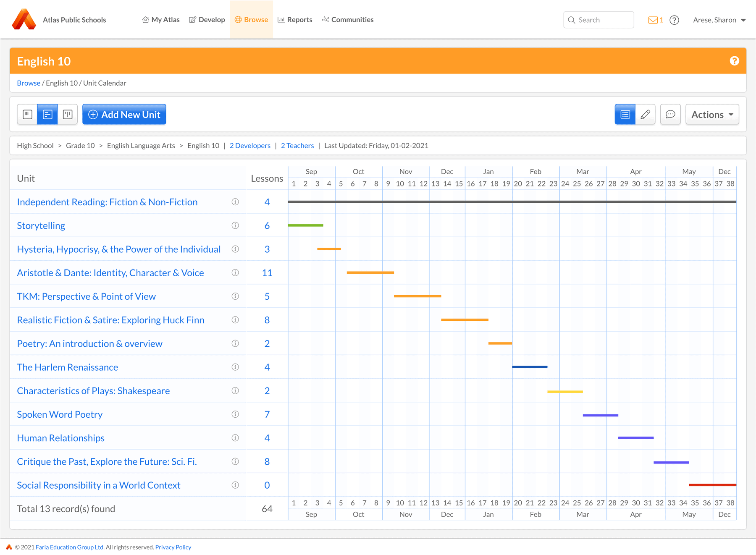The height and width of the screenshot is (555, 756).
Task: Open TKM: Perspective & Point of View
Action: tap(86, 296)
